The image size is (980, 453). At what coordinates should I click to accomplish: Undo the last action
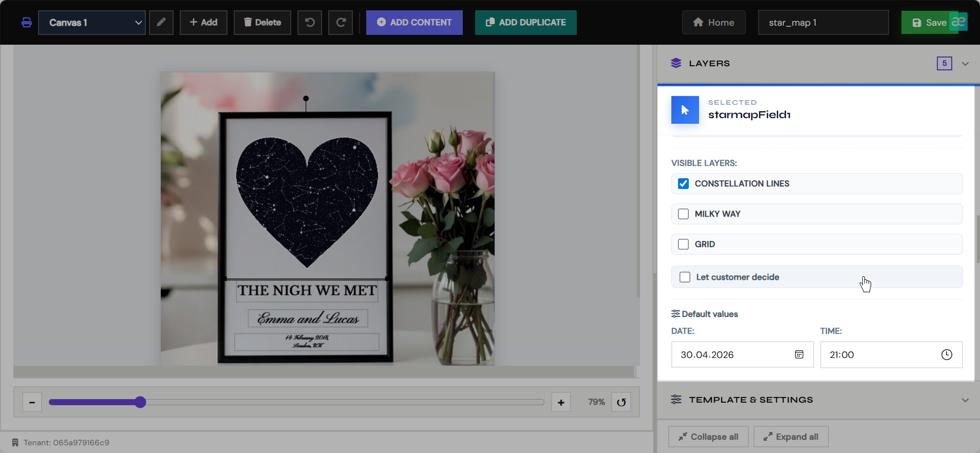pyautogui.click(x=310, y=23)
